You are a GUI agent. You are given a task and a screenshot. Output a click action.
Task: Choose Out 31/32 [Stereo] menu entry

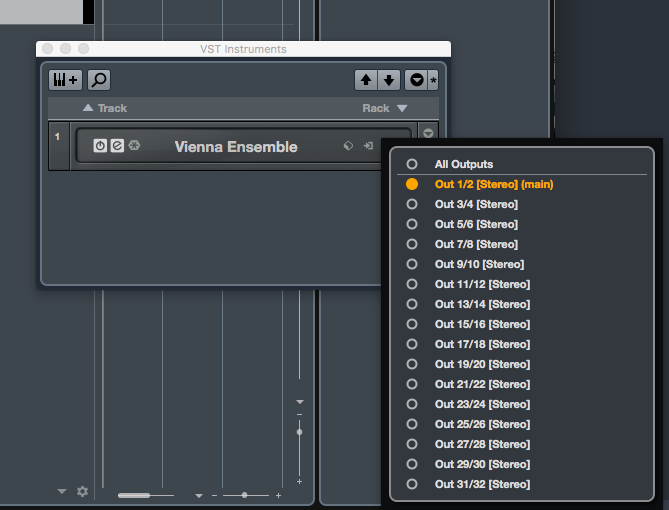click(x=522, y=484)
